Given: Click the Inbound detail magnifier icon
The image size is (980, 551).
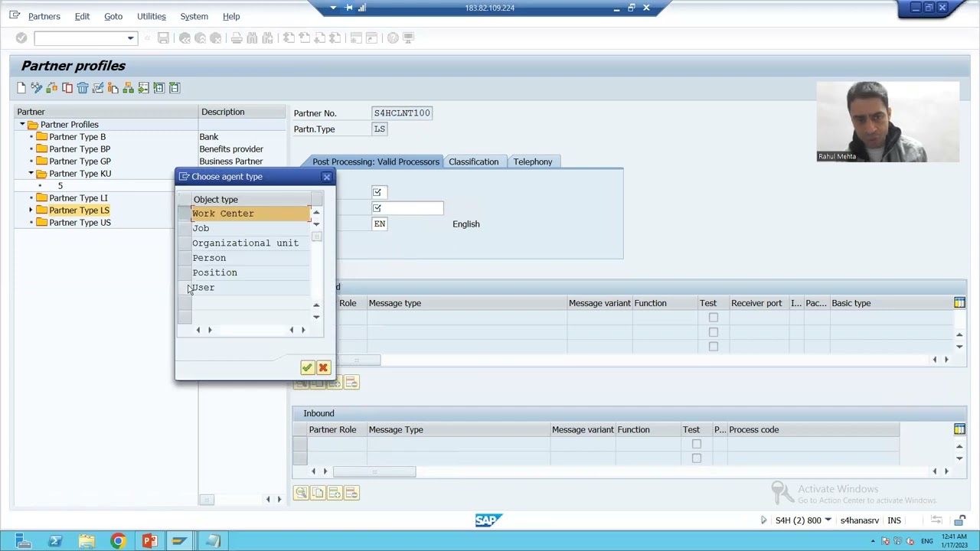Looking at the screenshot, I should 301,493.
